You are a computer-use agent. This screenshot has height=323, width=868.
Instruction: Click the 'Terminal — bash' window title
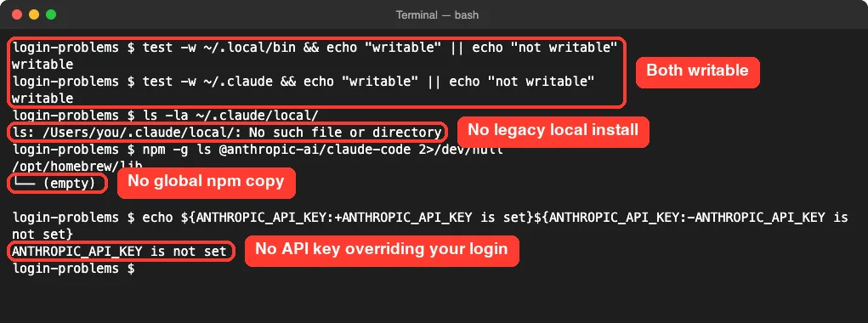click(x=437, y=15)
